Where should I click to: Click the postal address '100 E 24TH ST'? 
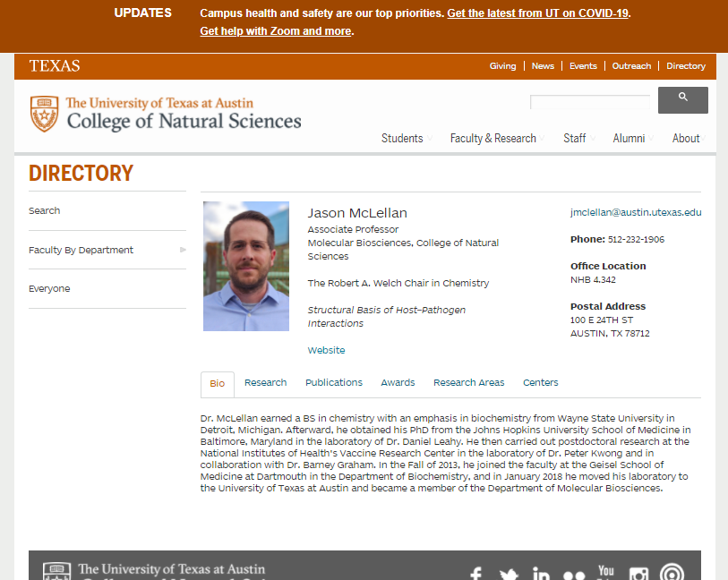pyautogui.click(x=602, y=320)
